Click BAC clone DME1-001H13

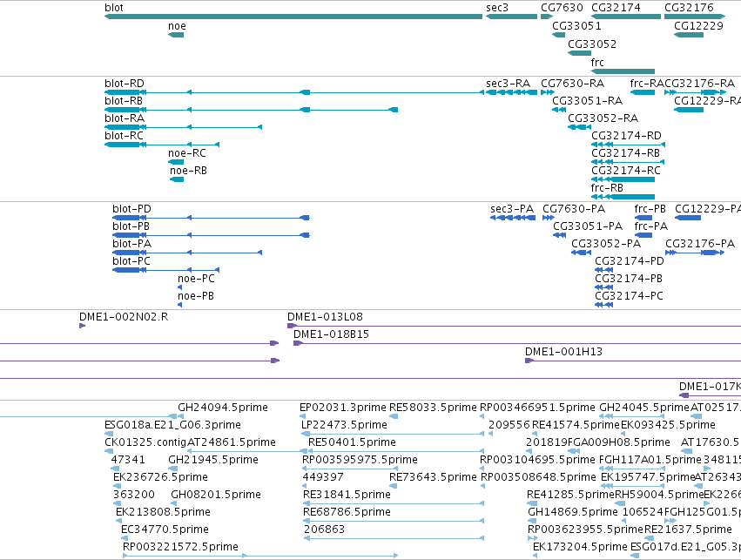click(633, 361)
